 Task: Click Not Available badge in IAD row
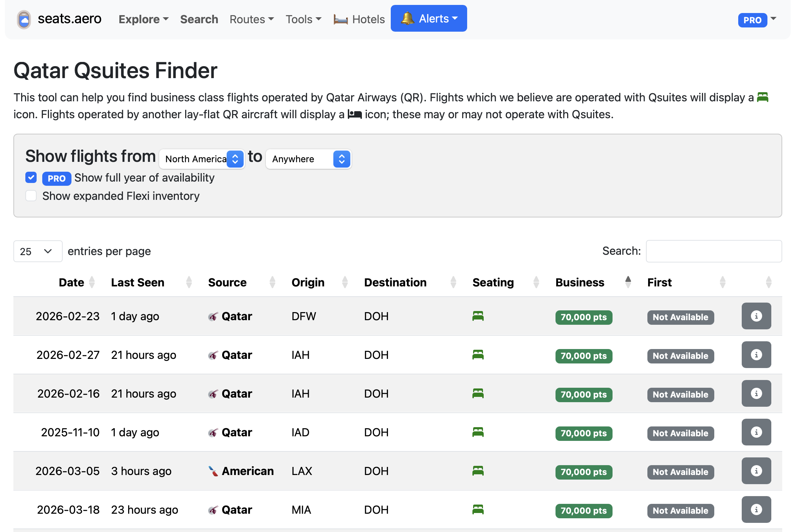point(680,433)
